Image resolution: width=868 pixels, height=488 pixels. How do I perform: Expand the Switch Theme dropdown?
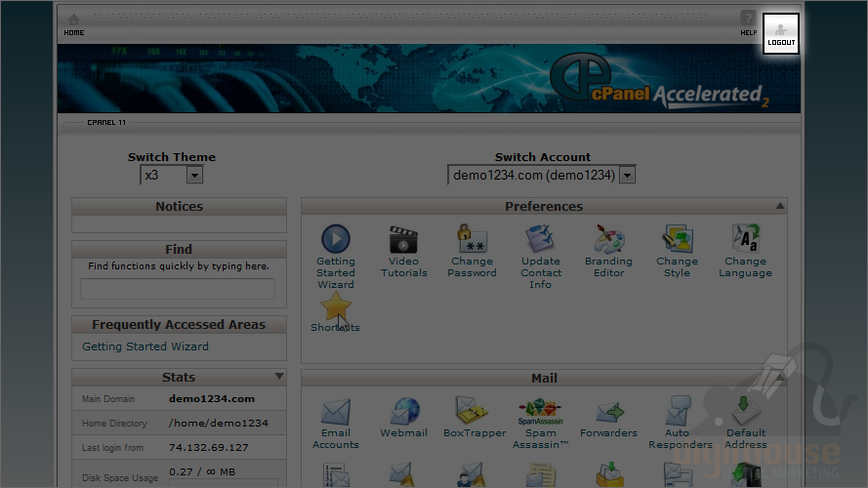click(194, 176)
